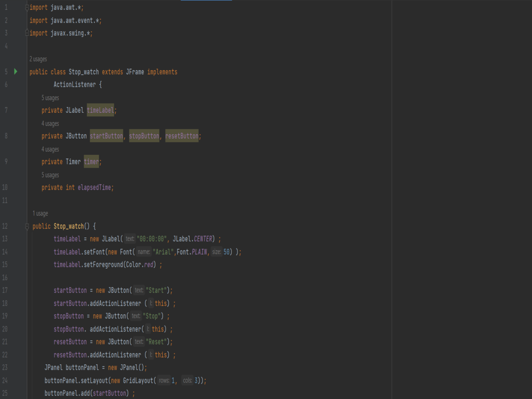The height and width of the screenshot is (399, 532).
Task: Click the highlighted resetButton identifier on line 8
Action: click(182, 136)
